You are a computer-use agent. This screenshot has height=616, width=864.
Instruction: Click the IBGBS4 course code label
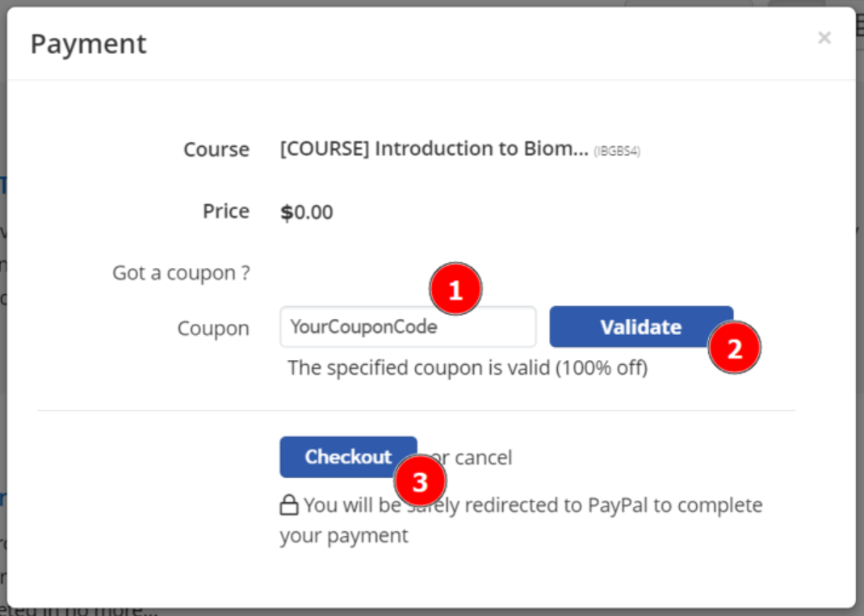617,151
